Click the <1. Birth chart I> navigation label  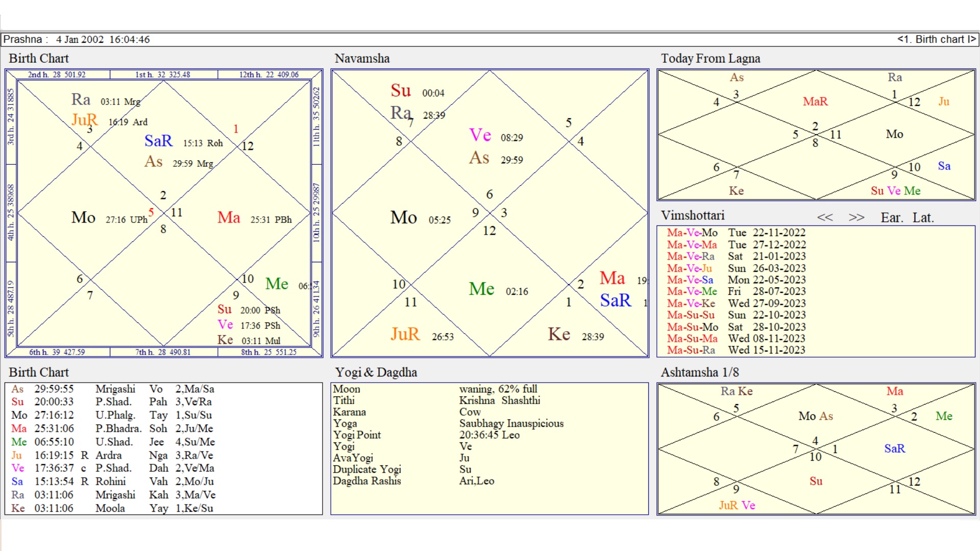pyautogui.click(x=937, y=39)
